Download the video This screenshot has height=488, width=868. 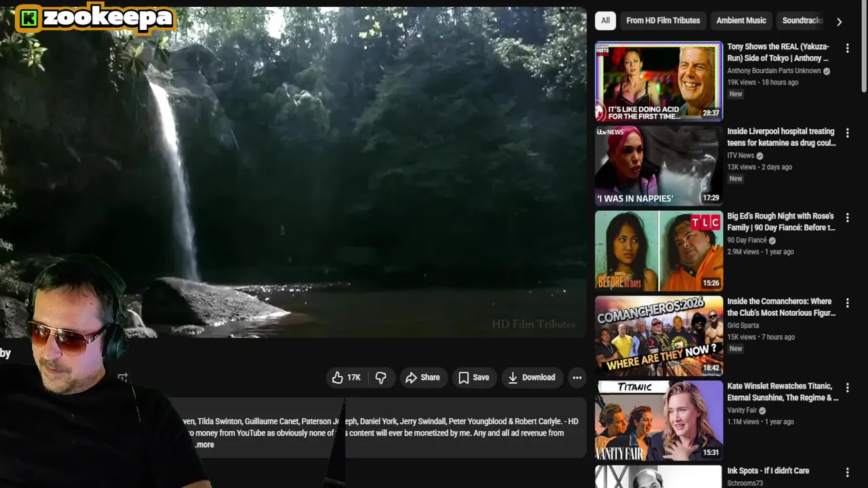(x=532, y=378)
